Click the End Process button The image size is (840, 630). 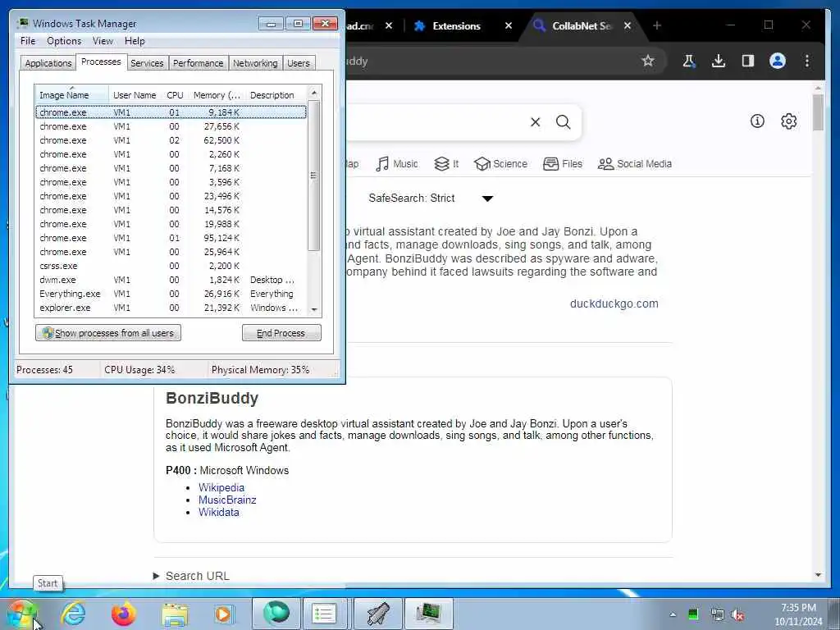(281, 333)
